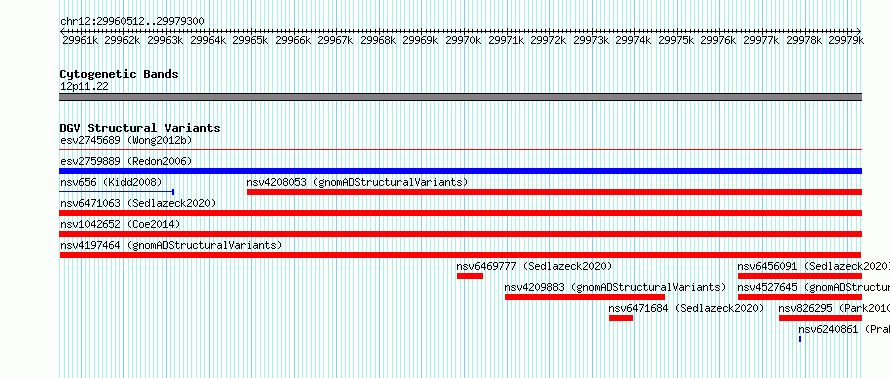Open nsv4208053 (gnomADStructuralVariants) label
The height and width of the screenshot is (378, 890).
point(357,182)
